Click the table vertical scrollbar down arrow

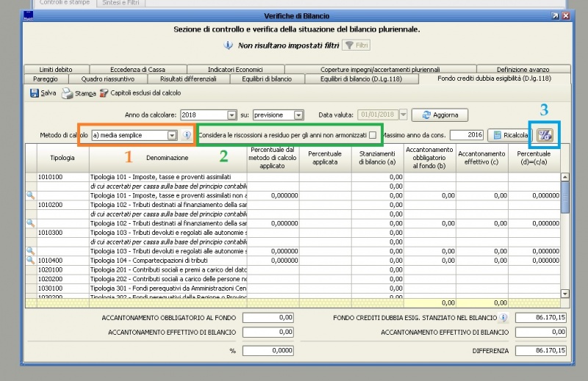tap(564, 293)
